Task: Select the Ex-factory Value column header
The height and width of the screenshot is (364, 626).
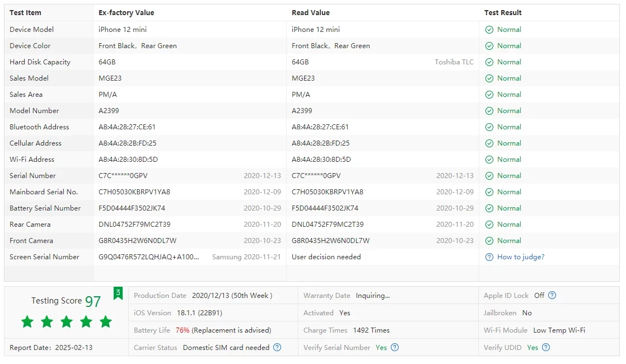Action: pyautogui.click(x=126, y=13)
